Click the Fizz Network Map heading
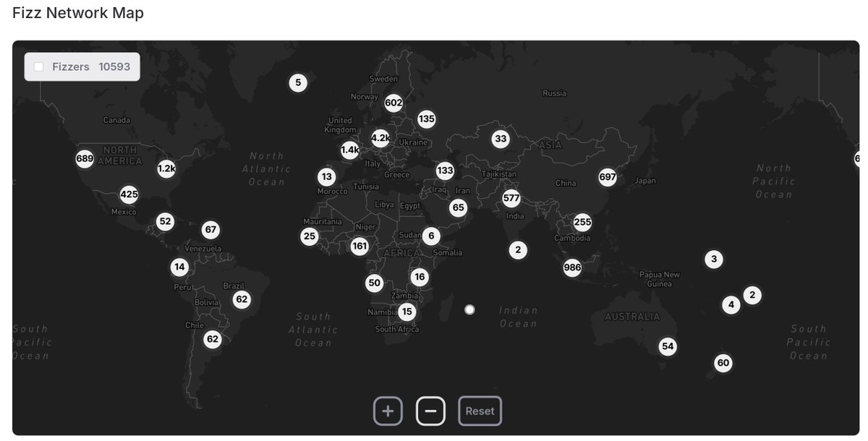 (x=77, y=13)
